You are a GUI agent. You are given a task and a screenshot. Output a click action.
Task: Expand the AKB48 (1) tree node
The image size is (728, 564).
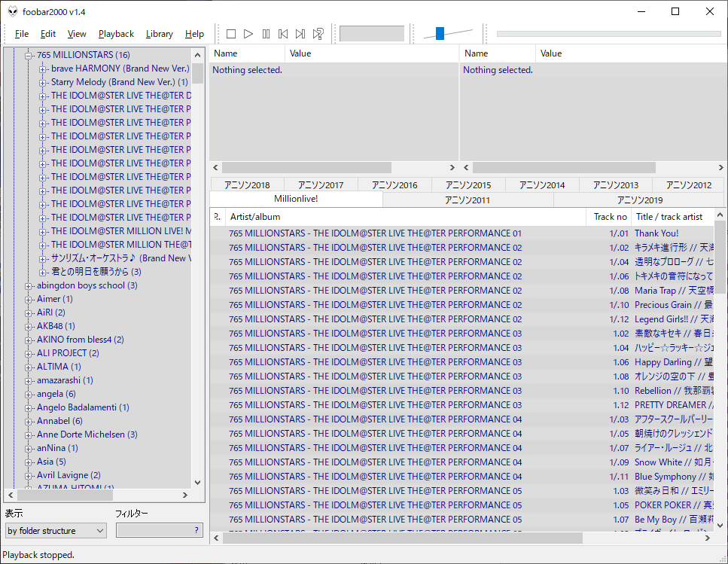(x=29, y=326)
